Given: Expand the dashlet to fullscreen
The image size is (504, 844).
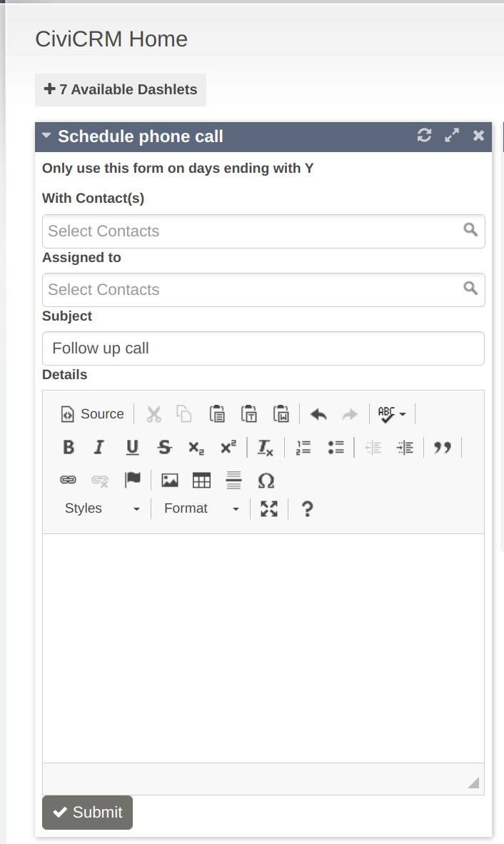Looking at the screenshot, I should coord(451,136).
